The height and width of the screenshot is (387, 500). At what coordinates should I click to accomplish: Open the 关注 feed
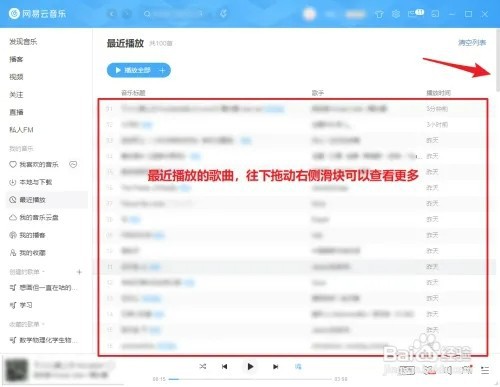(x=16, y=95)
